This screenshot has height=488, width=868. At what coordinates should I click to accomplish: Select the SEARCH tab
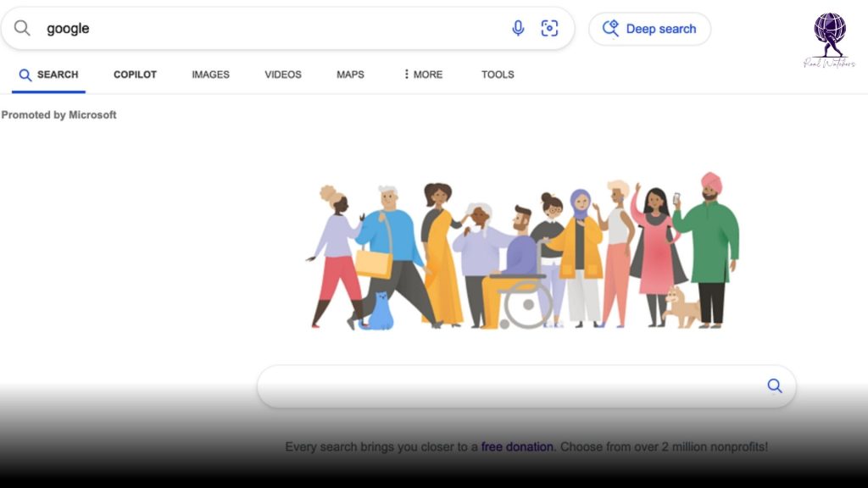pyautogui.click(x=48, y=75)
